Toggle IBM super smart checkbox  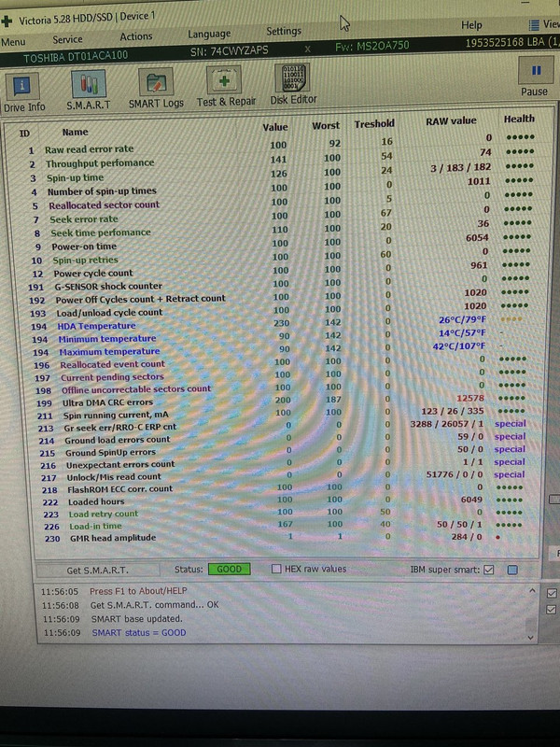point(488,570)
